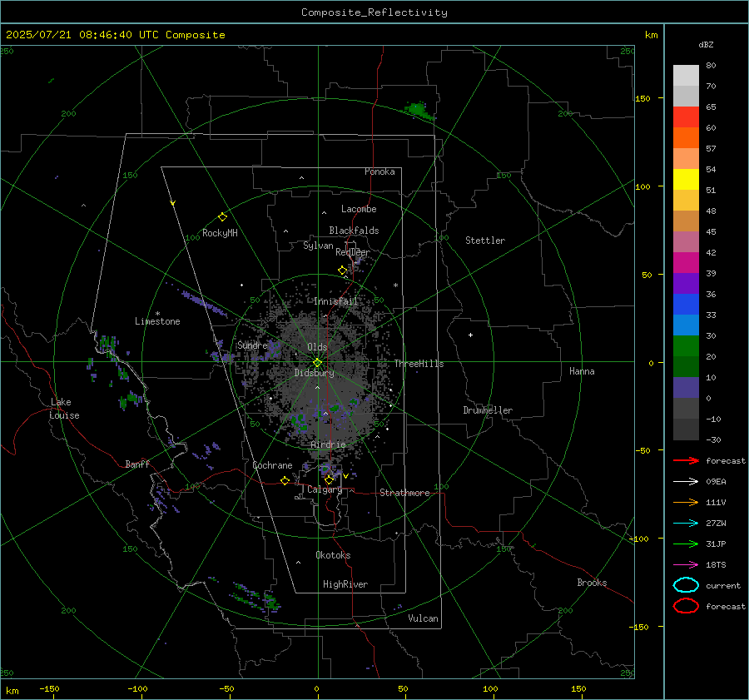
Task: Click the Hanna label
Action: (582, 371)
